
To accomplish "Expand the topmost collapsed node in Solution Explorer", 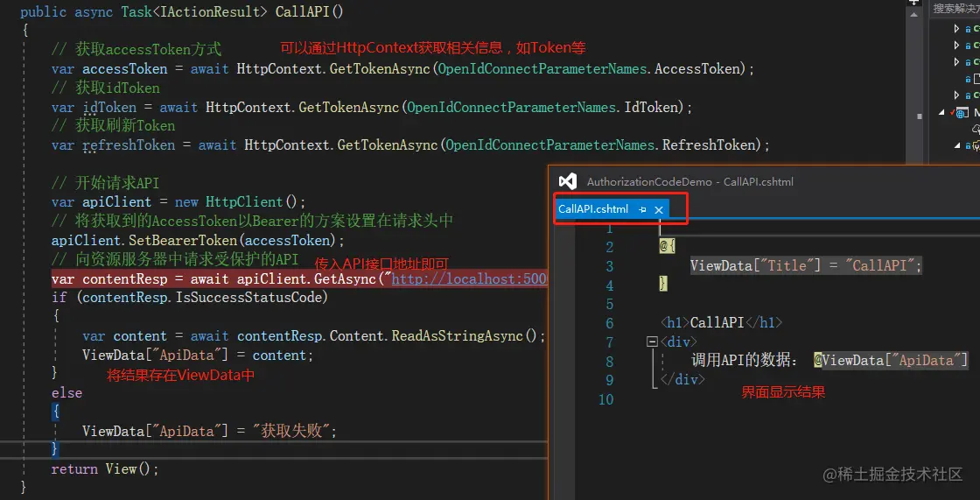I will pos(956,28).
